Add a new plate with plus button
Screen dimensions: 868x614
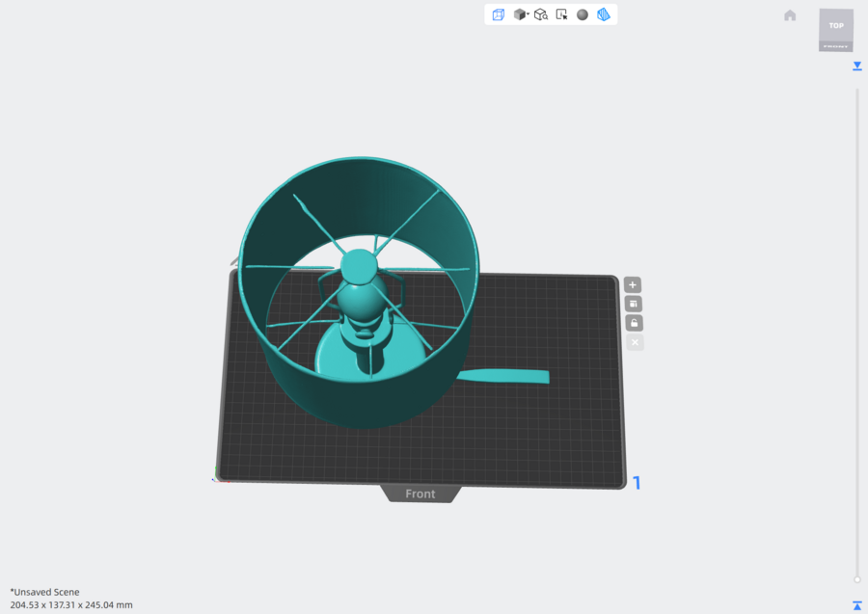[x=633, y=285]
